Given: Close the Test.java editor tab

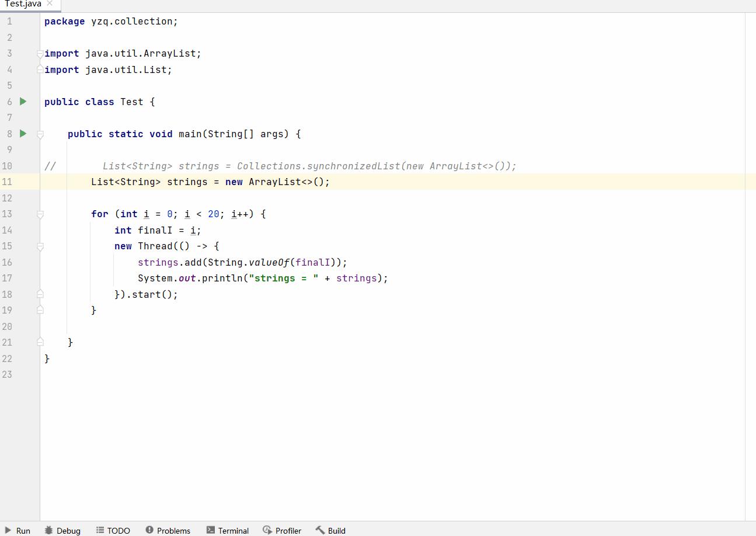Looking at the screenshot, I should point(50,4).
